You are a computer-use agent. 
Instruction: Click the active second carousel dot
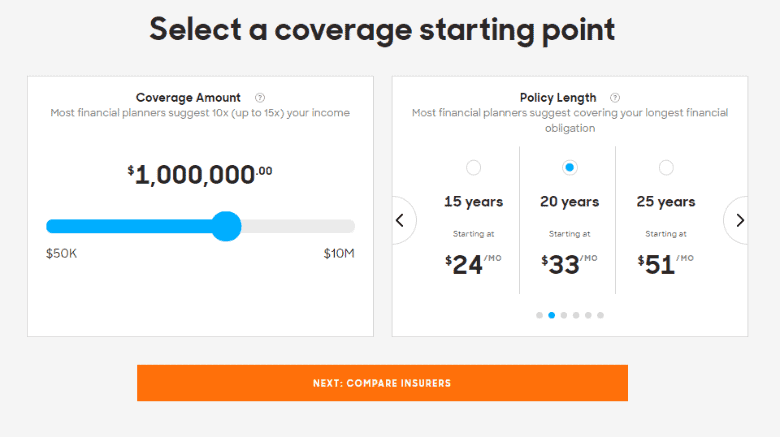pos(551,315)
